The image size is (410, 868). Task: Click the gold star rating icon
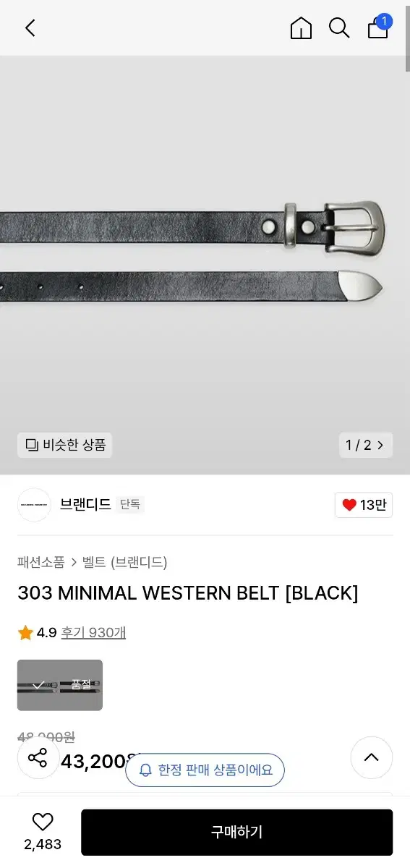coord(26,633)
